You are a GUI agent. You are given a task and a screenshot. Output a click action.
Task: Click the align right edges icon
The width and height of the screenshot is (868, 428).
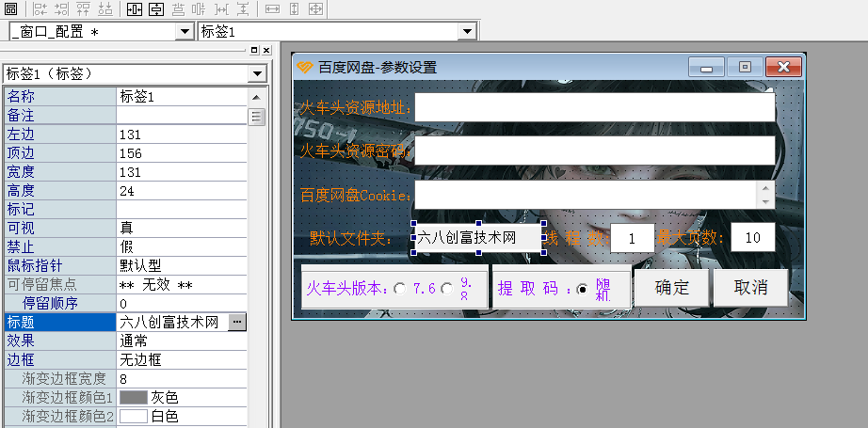tap(61, 8)
